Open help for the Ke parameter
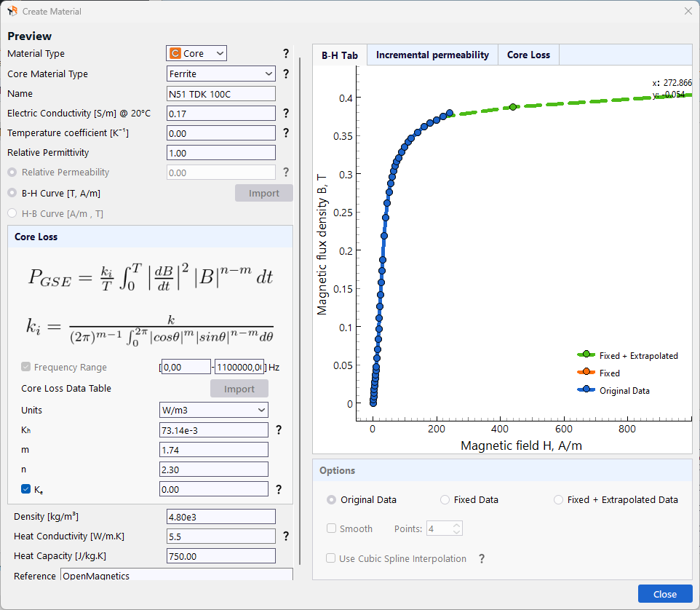Viewport: 700px width, 610px height. point(279,488)
